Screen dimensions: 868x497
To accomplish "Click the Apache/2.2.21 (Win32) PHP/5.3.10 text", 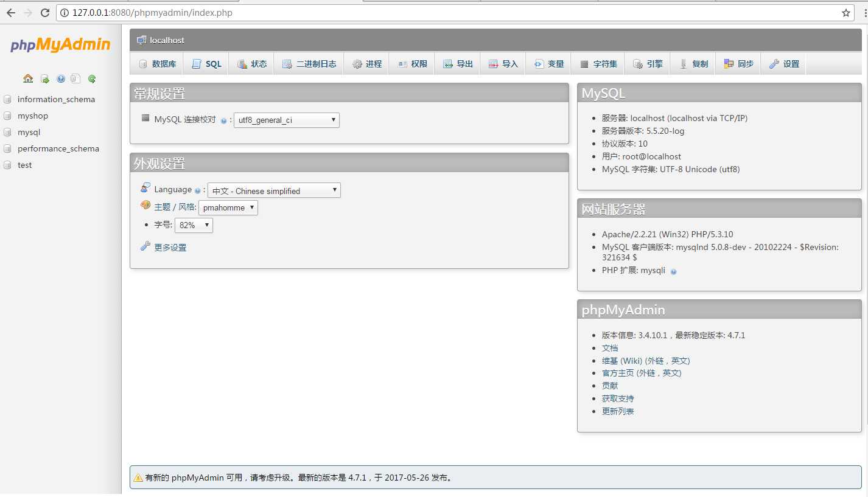I will coord(668,234).
